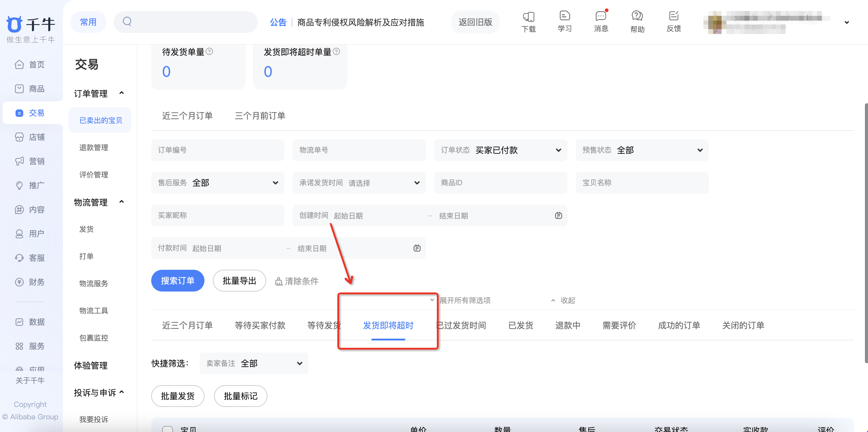
Task: Open the 店铺 shop sidebar icon
Action: coord(19,137)
